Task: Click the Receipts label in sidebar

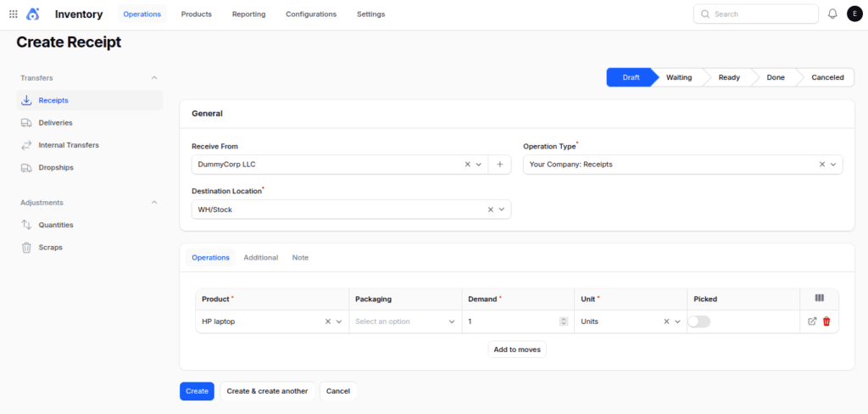Action: [53, 100]
